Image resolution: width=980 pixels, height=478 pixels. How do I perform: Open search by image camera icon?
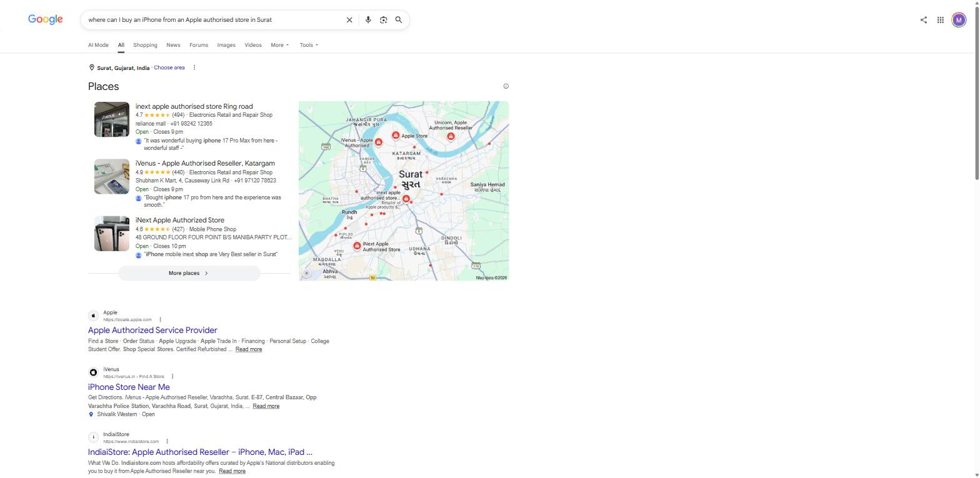coord(384,20)
